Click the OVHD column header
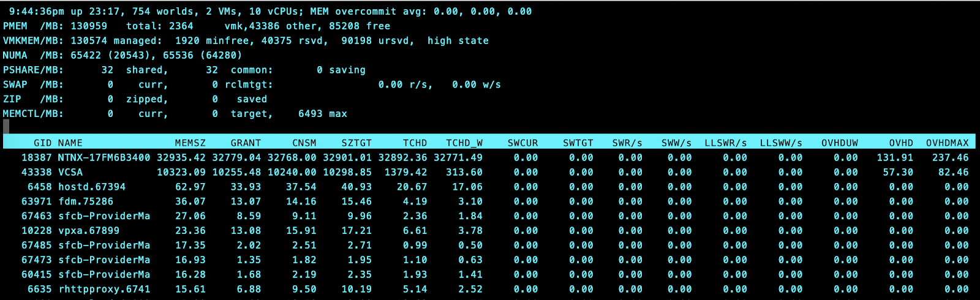Screen dimensions: 980x300 [x=901, y=143]
